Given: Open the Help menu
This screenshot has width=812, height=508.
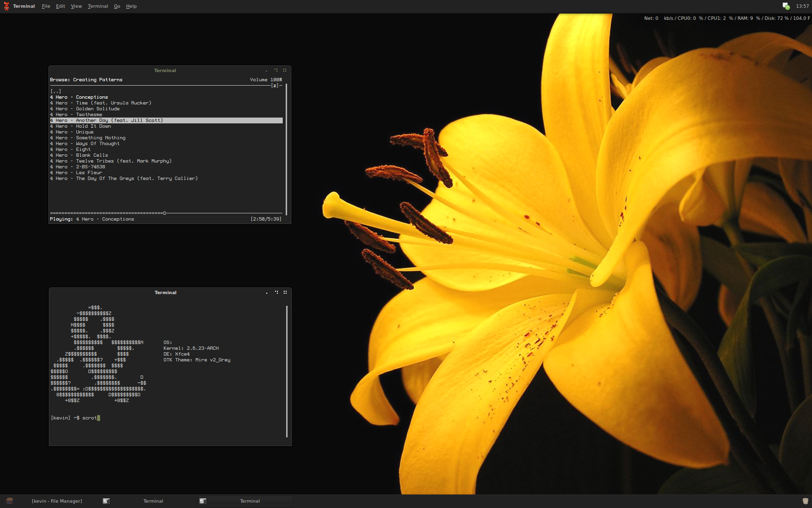Looking at the screenshot, I should (131, 6).
